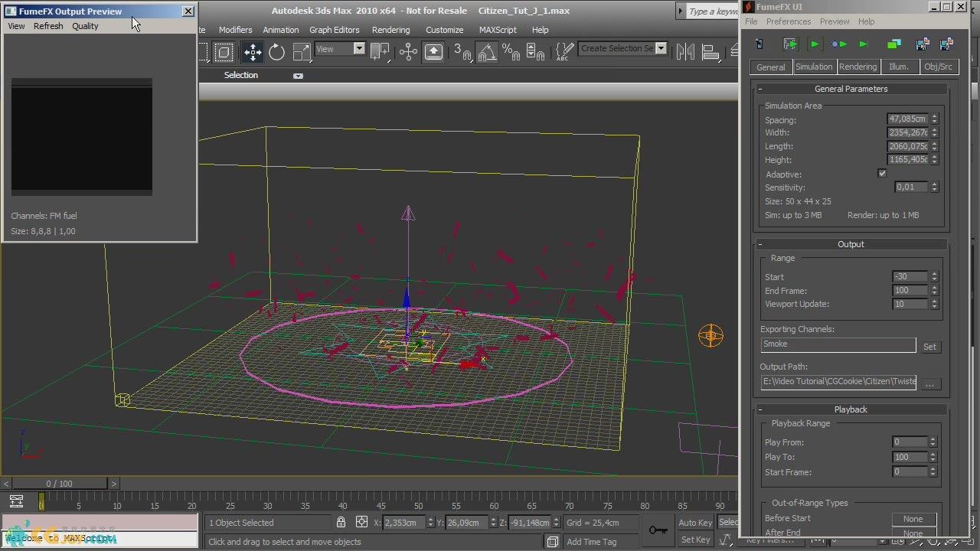Open the Graph Editors menu
The width and height of the screenshot is (980, 551).
334,30
